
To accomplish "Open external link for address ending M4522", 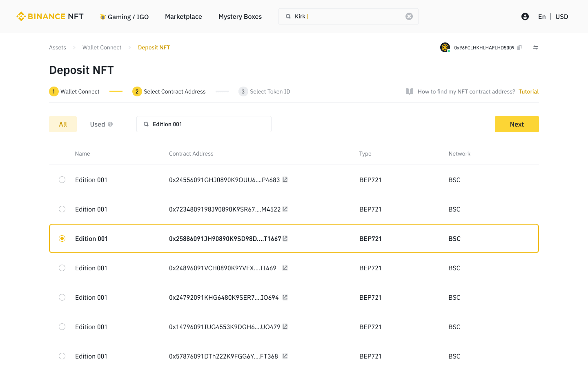I will click(x=285, y=209).
